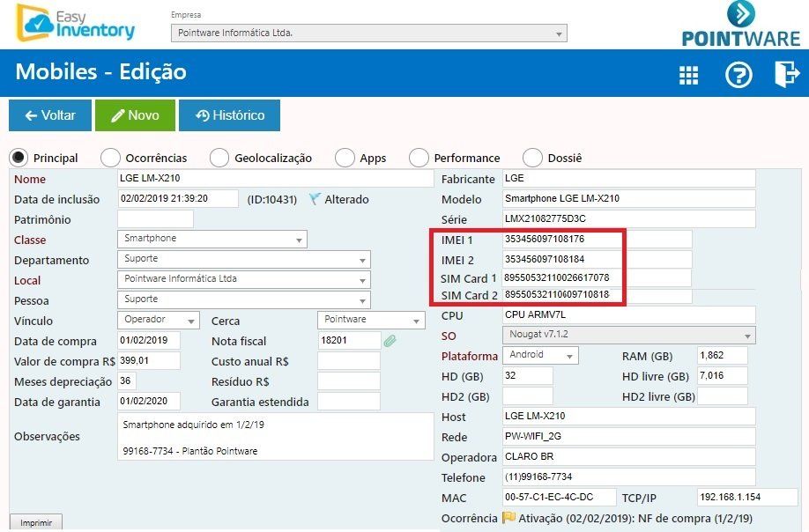The height and width of the screenshot is (532, 809).
Task: Click the Easy Inventory logo
Action: tap(75, 23)
